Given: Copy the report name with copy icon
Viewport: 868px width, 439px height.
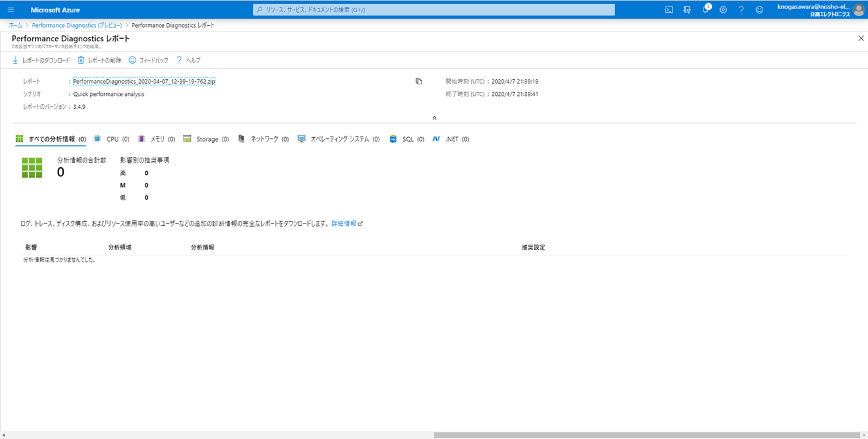Looking at the screenshot, I should click(419, 81).
